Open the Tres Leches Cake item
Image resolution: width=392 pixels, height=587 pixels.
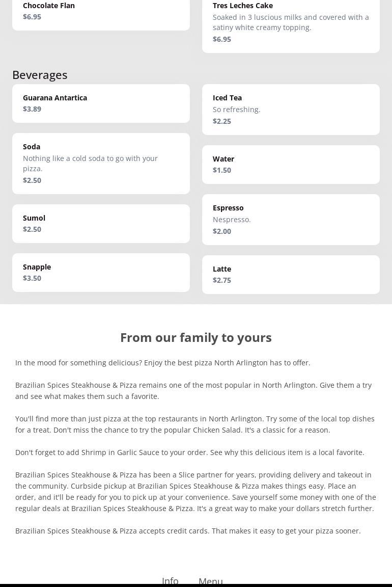291,22
